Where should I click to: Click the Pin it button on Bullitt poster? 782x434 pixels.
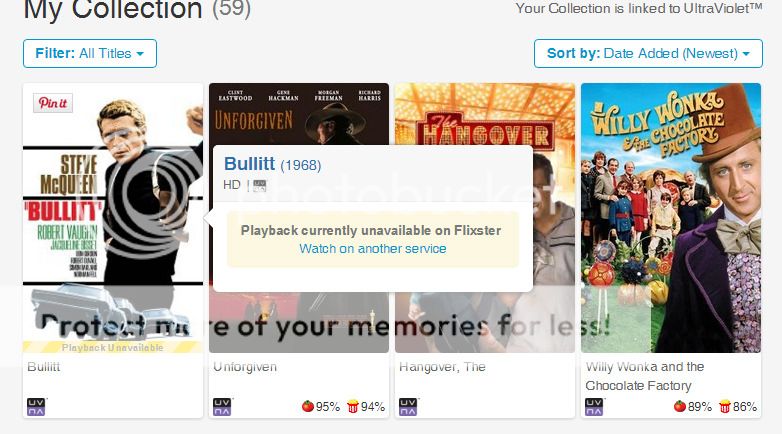(x=53, y=103)
